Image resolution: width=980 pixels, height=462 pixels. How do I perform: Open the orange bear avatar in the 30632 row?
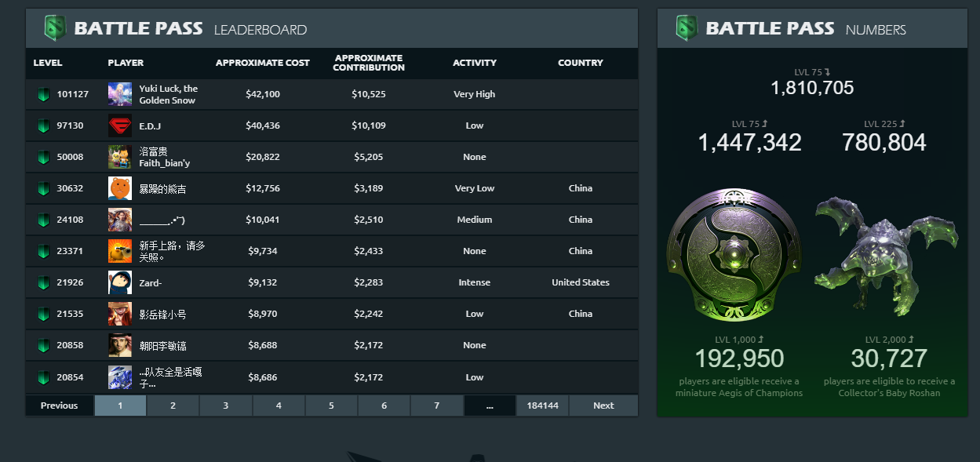(x=120, y=188)
